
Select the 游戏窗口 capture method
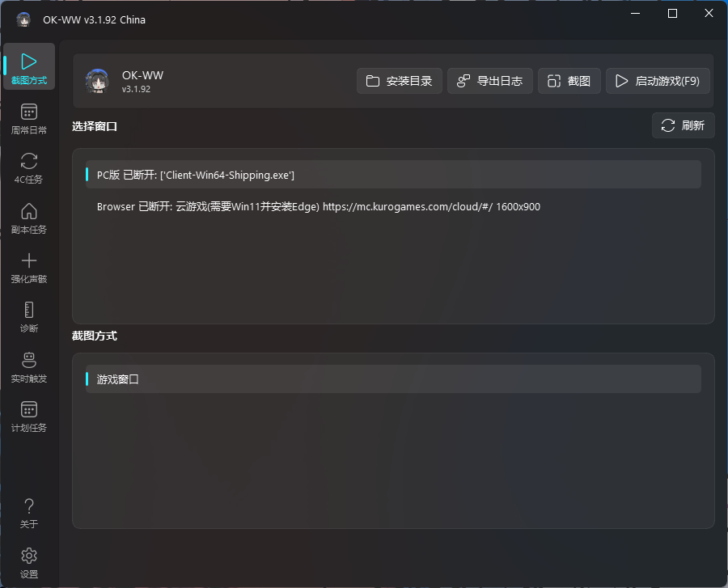coord(393,378)
